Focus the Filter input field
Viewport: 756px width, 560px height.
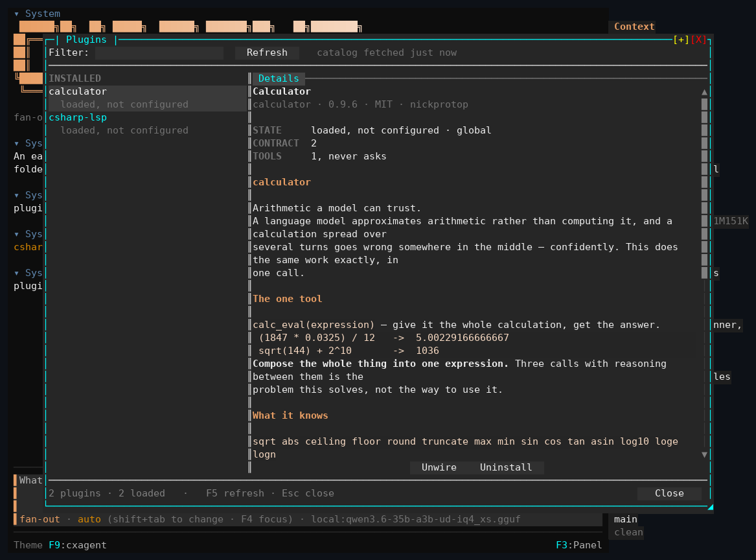click(x=159, y=52)
